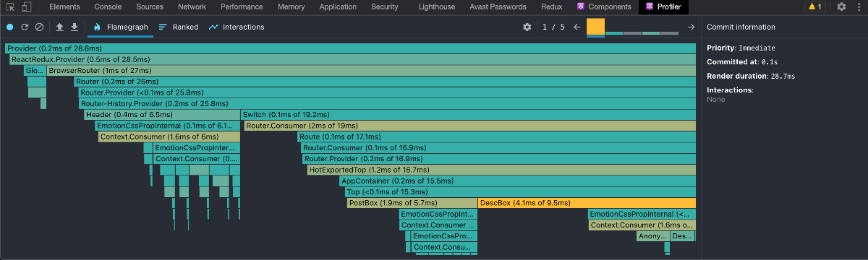Select the Router (0.2ms of 26ms) bar
Image resolution: width=868 pixels, height=260 pixels.
pos(385,81)
